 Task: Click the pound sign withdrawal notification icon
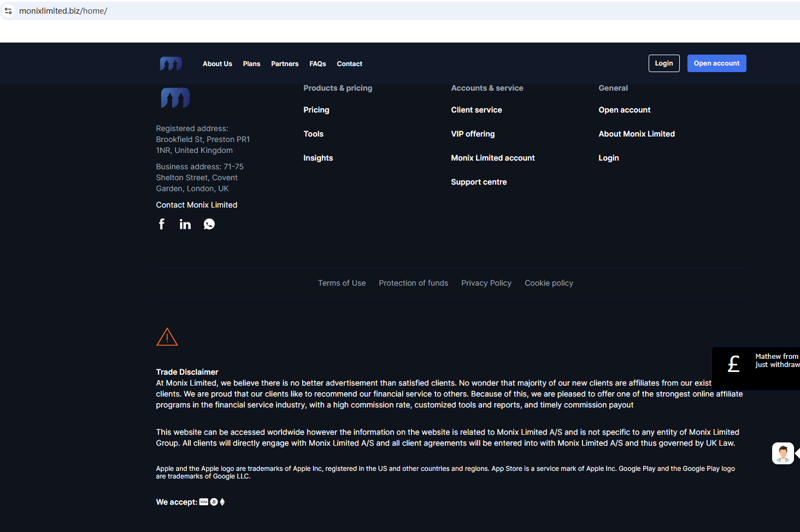[x=734, y=364]
